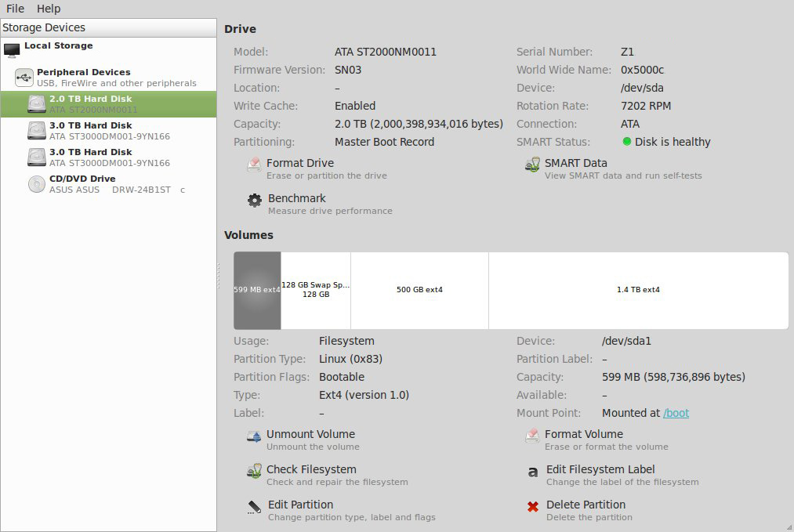The height and width of the screenshot is (532, 794).
Task: Click the red Delete Partition X icon
Action: click(x=533, y=506)
